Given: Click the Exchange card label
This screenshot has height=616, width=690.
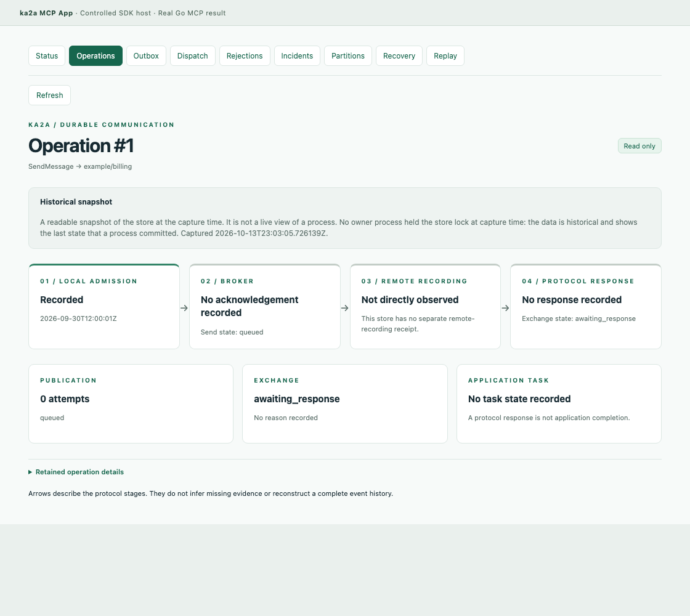Looking at the screenshot, I should [277, 380].
